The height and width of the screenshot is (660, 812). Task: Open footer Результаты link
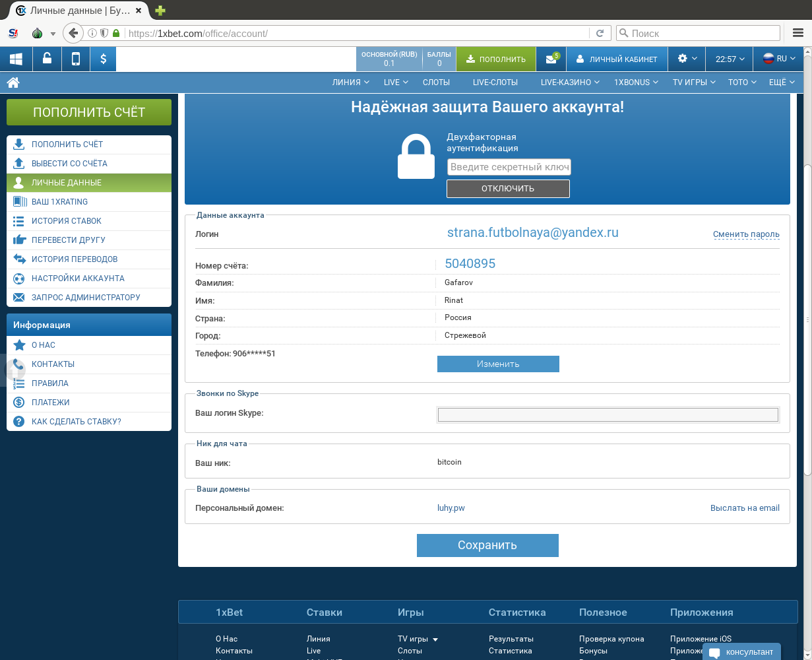511,639
